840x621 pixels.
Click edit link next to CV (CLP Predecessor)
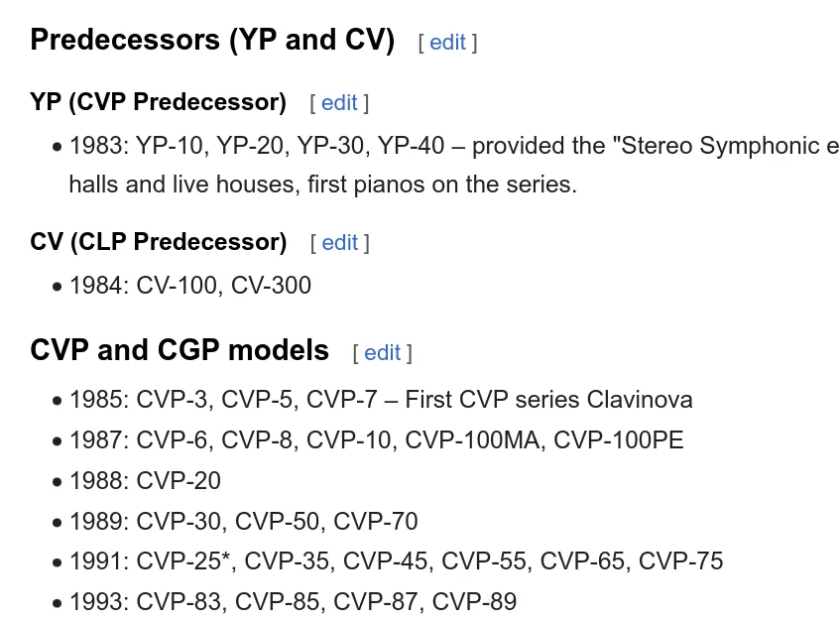pyautogui.click(x=339, y=243)
